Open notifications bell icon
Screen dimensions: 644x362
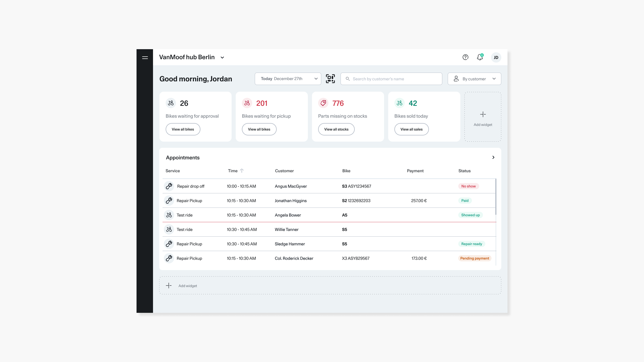click(480, 57)
